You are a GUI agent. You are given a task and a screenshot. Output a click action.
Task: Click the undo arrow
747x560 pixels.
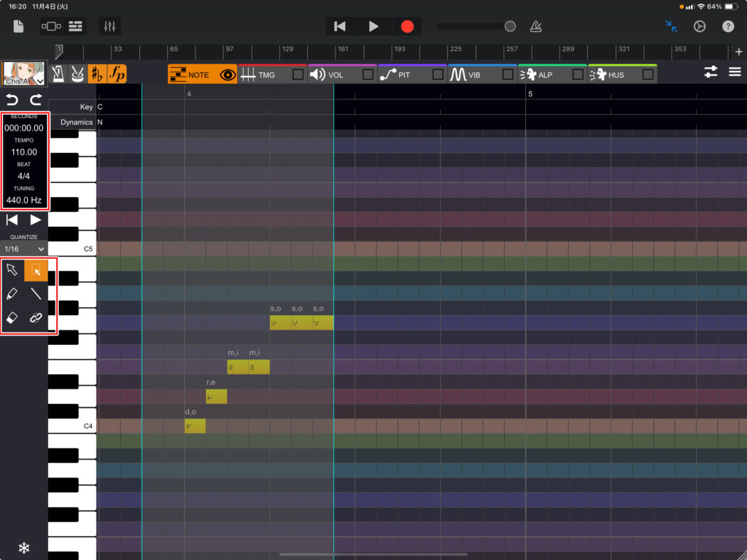(x=12, y=100)
